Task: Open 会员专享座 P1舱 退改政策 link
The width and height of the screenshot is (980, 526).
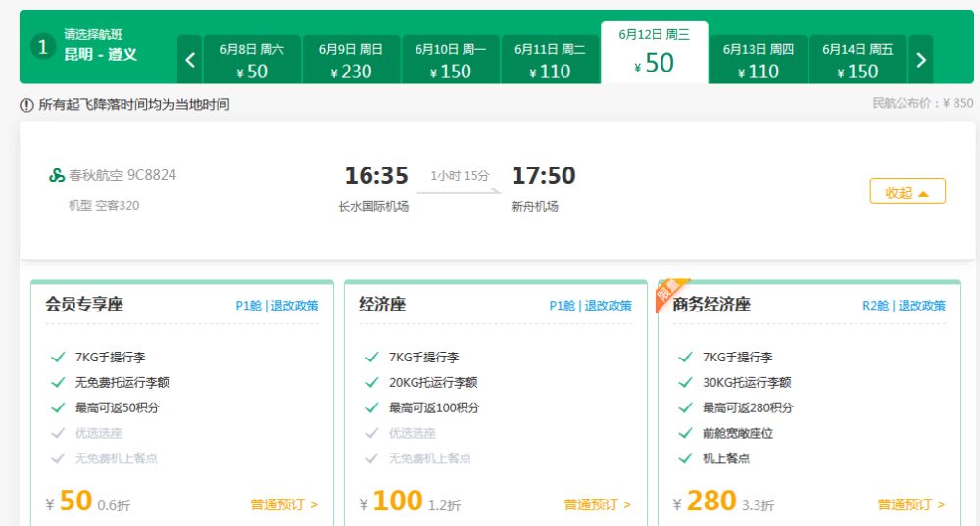Action: [x=277, y=306]
